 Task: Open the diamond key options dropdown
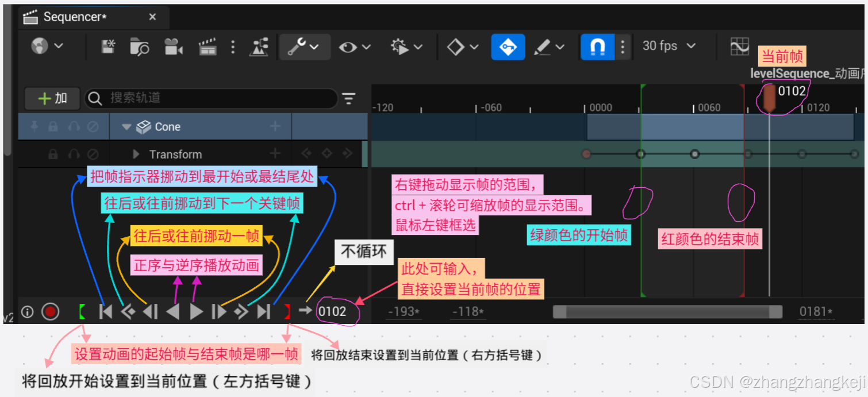coord(463,47)
